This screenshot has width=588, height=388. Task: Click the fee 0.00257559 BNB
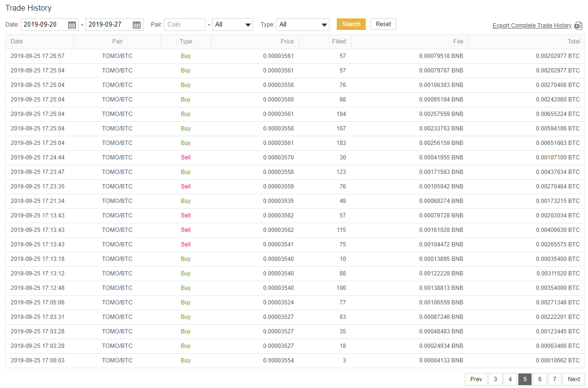(x=441, y=114)
